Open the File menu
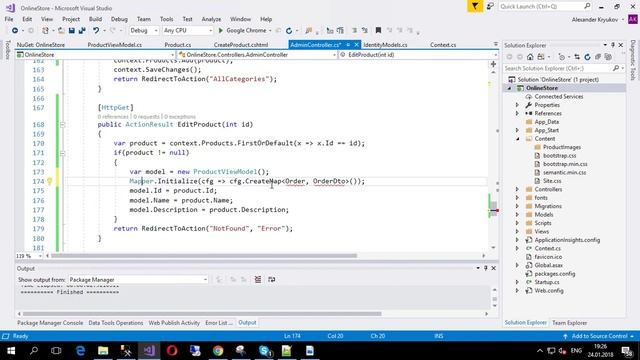This screenshot has width=640, height=360. (9, 19)
